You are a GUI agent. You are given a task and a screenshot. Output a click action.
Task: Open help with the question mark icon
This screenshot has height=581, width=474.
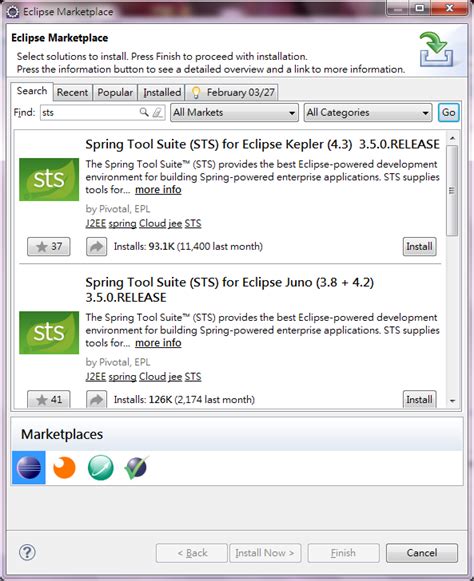point(27,552)
